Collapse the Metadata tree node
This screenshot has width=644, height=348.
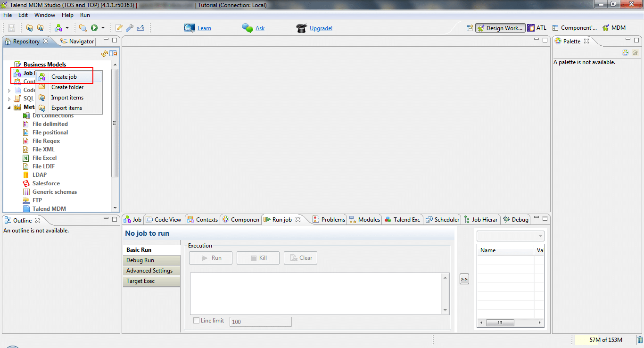9,107
